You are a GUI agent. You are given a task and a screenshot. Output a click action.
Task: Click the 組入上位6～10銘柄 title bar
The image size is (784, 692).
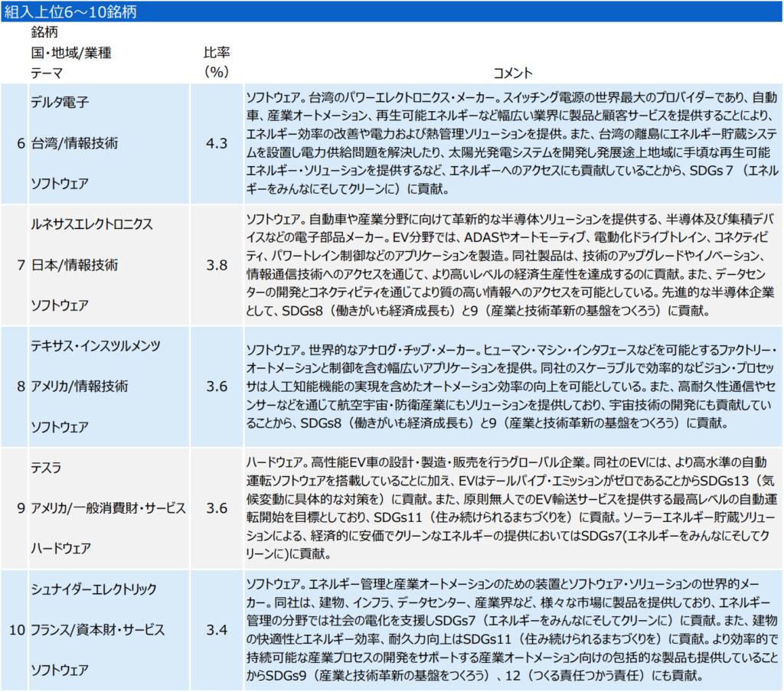[x=73, y=10]
